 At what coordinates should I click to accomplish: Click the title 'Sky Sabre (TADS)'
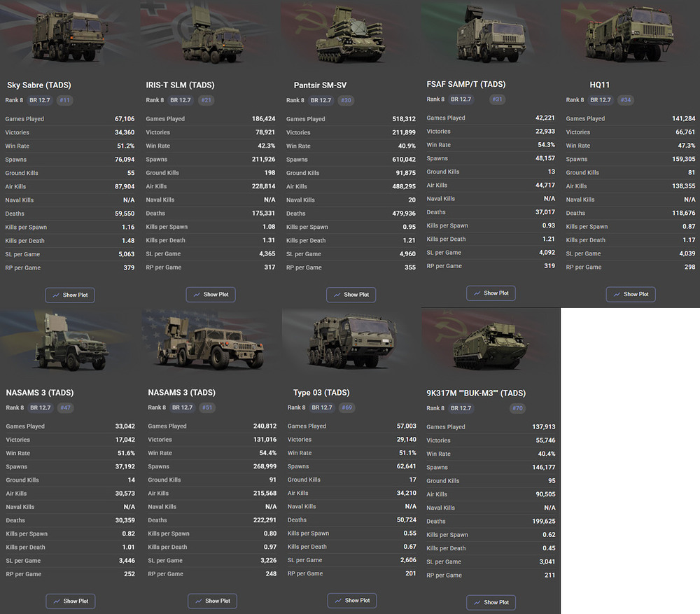(x=38, y=85)
